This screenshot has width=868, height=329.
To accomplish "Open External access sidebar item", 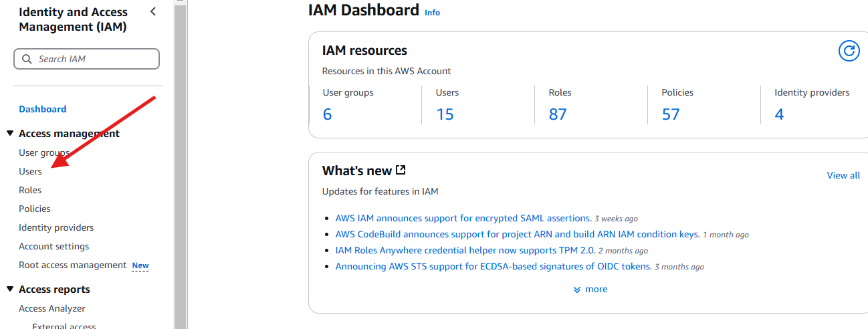I will (x=64, y=326).
